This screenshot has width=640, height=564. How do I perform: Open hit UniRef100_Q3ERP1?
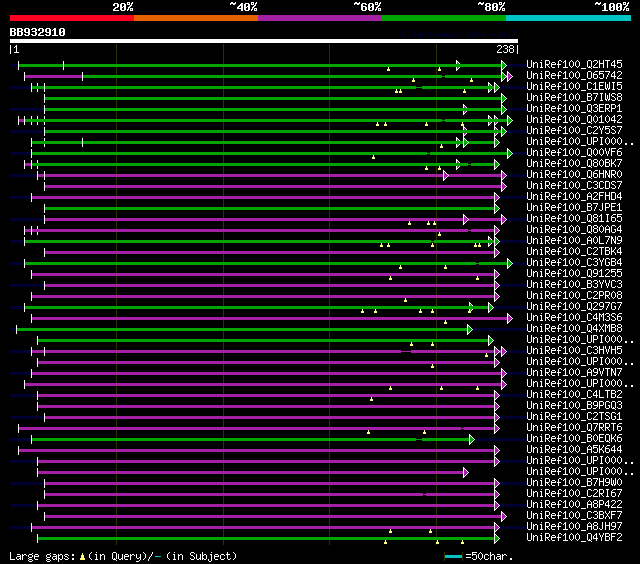coord(574,109)
